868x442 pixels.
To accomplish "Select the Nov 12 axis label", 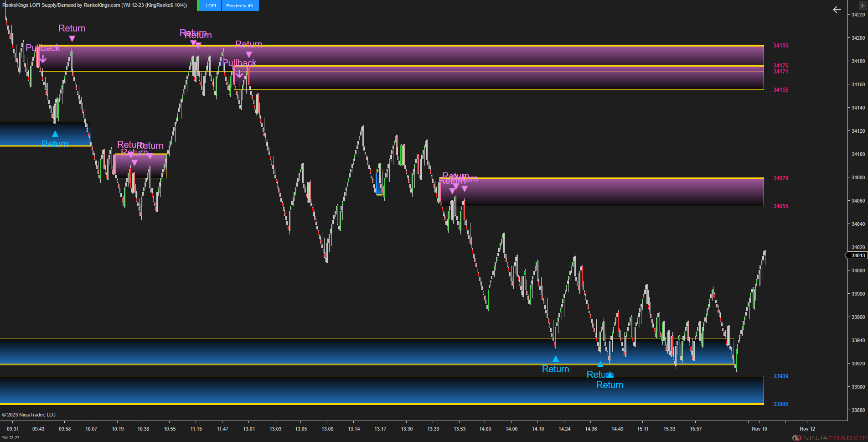I will (x=807, y=429).
